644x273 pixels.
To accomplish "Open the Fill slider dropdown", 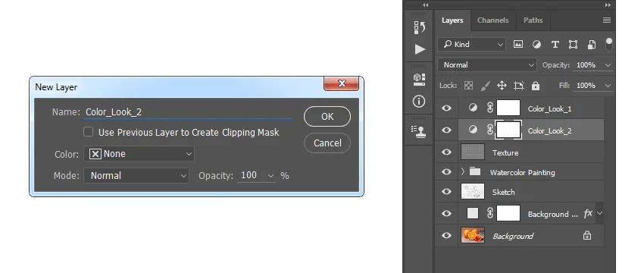I will tap(608, 86).
